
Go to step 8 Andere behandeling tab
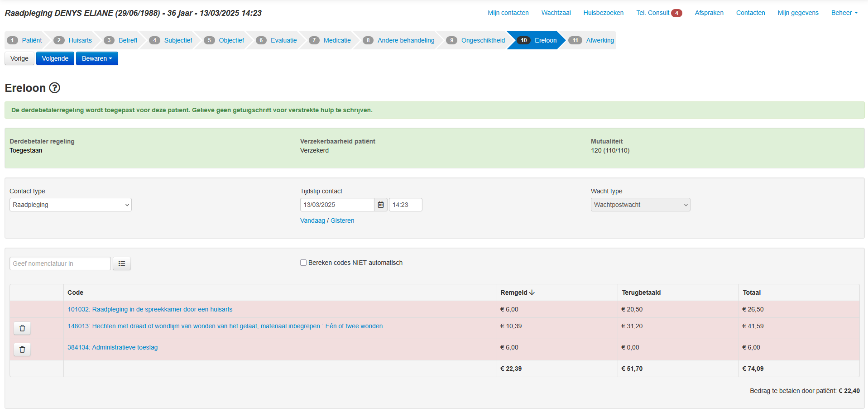click(399, 40)
